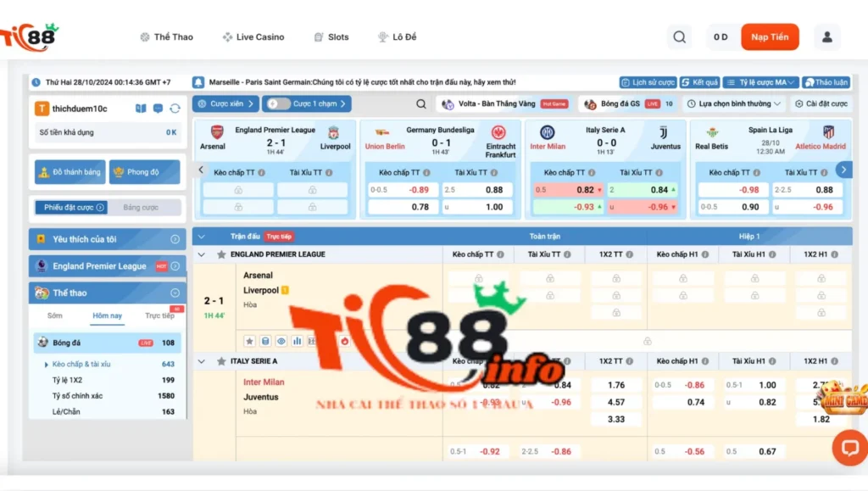Switch to Phiếu đặt cược toggle

pyautogui.click(x=71, y=208)
